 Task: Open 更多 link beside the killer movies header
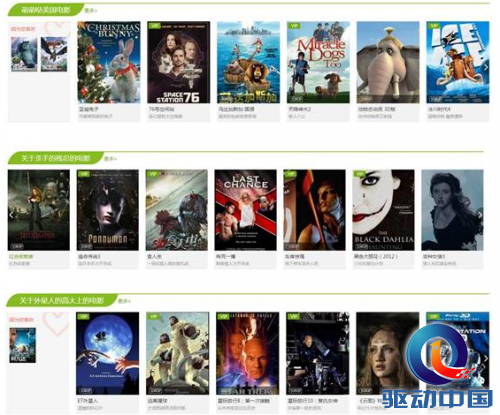click(110, 159)
